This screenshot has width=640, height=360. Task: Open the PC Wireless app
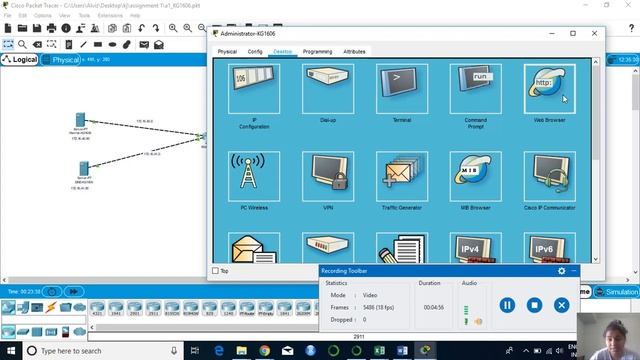pos(254,176)
